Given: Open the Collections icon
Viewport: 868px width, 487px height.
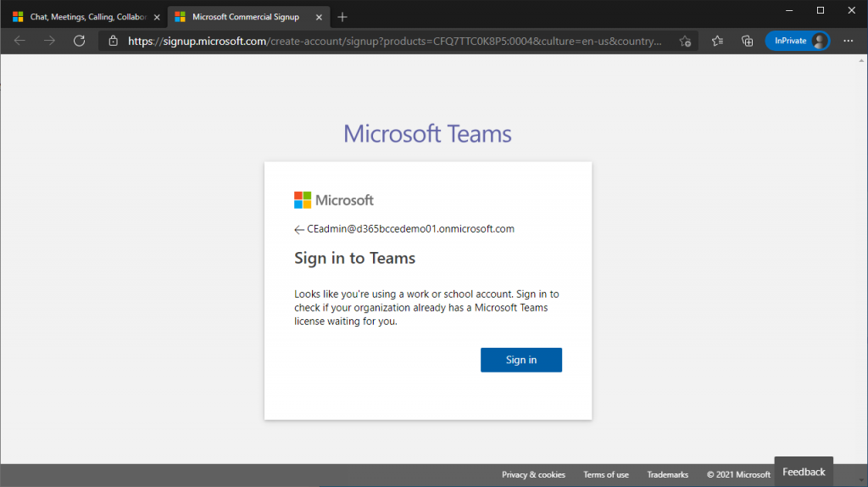Looking at the screenshot, I should (x=748, y=41).
